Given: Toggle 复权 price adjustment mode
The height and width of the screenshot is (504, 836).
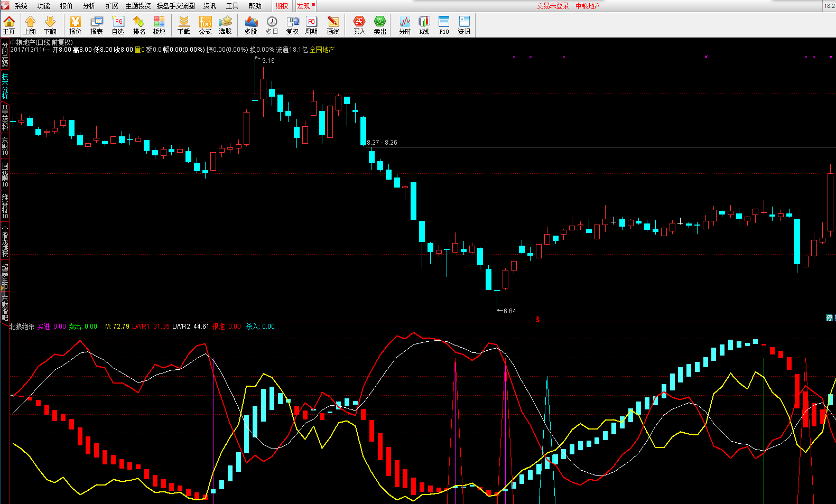Looking at the screenshot, I should point(292,24).
